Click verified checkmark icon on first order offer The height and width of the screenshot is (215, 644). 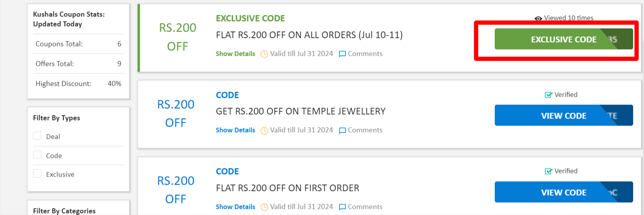click(548, 171)
